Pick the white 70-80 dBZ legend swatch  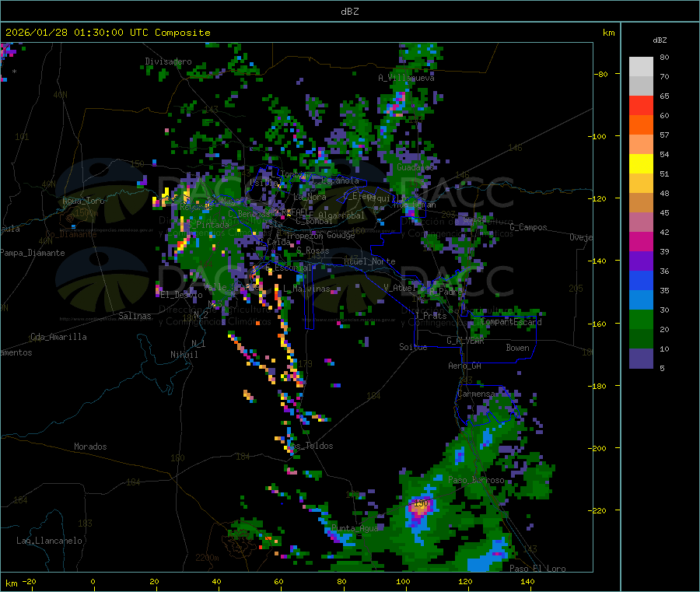641,67
